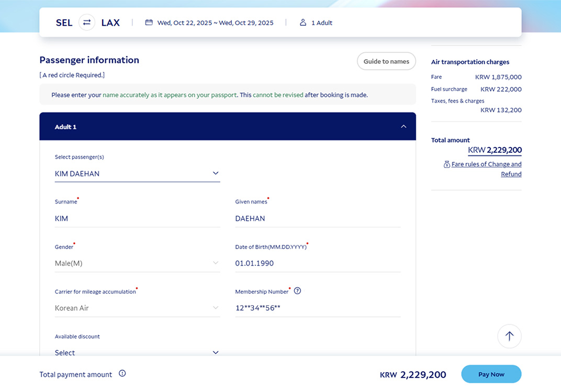Click the passenger person icon
561x392 pixels.
[x=303, y=23]
